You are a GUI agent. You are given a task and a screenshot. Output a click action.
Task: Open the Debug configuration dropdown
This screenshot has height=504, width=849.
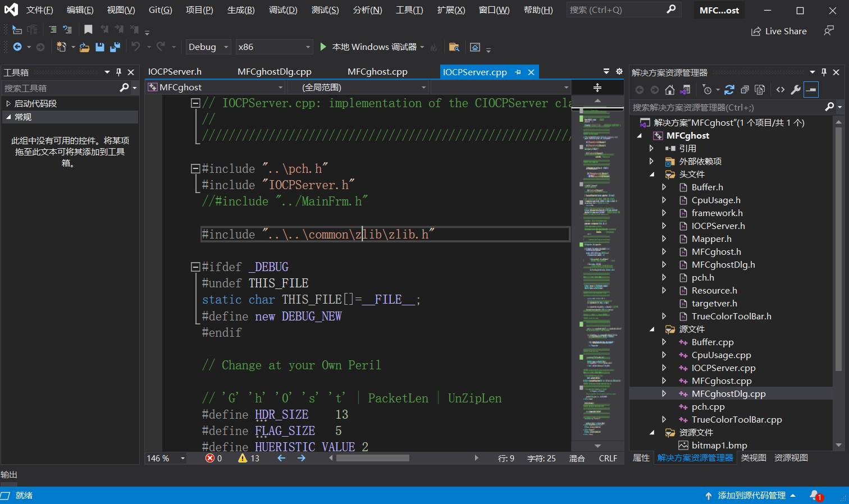[x=226, y=47]
